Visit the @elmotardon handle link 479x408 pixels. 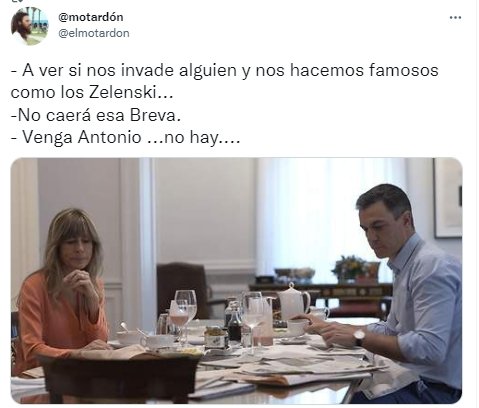tap(94, 33)
